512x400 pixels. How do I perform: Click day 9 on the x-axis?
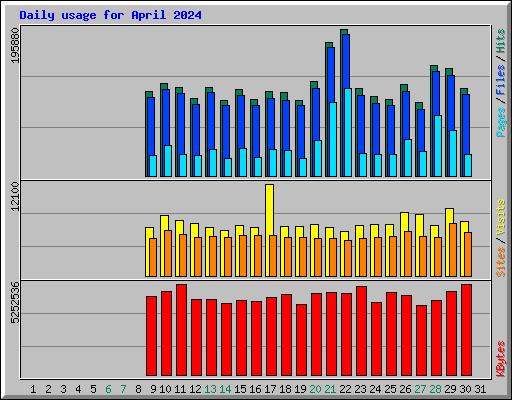(x=153, y=389)
